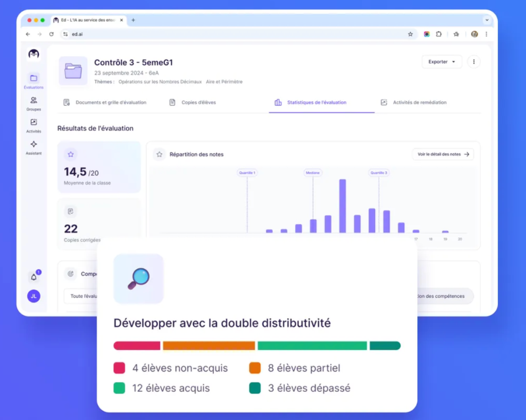
Task: Open the JL user avatar
Action: point(34,296)
